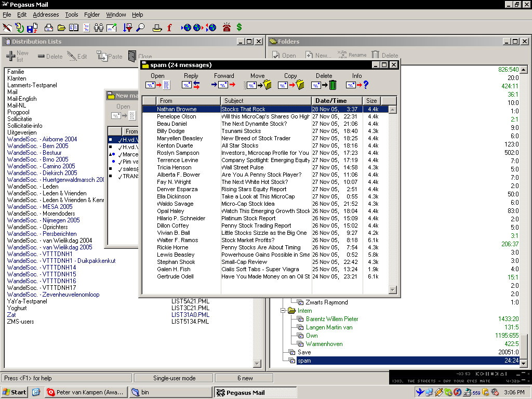This screenshot has width=532, height=399.
Task: Click the red f font icon
Action: coord(169,28)
